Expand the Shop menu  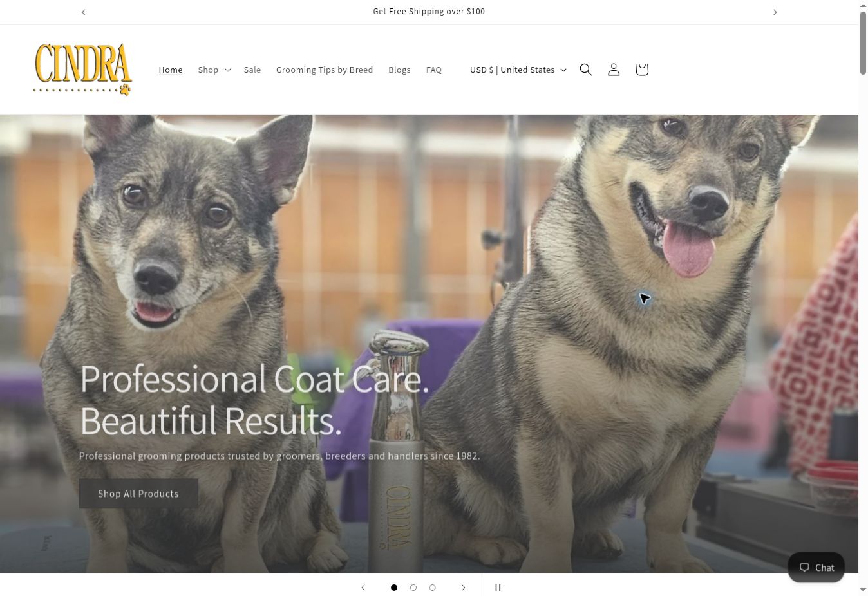pyautogui.click(x=214, y=70)
